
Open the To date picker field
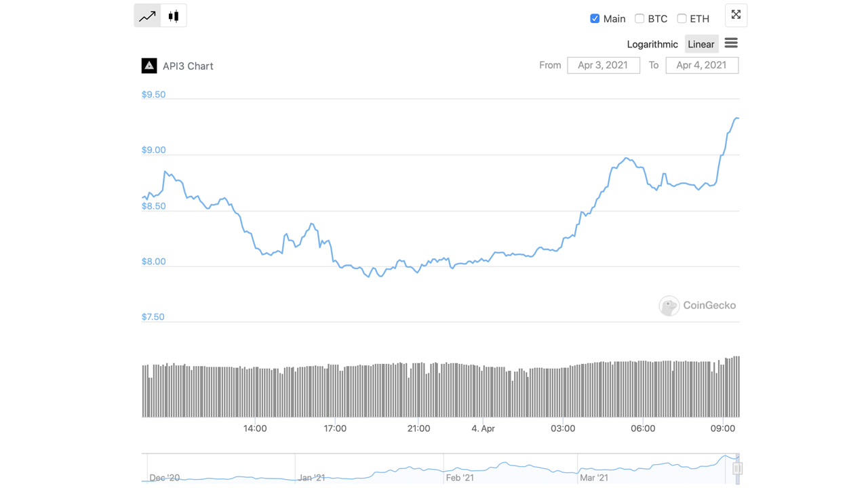pyautogui.click(x=701, y=65)
